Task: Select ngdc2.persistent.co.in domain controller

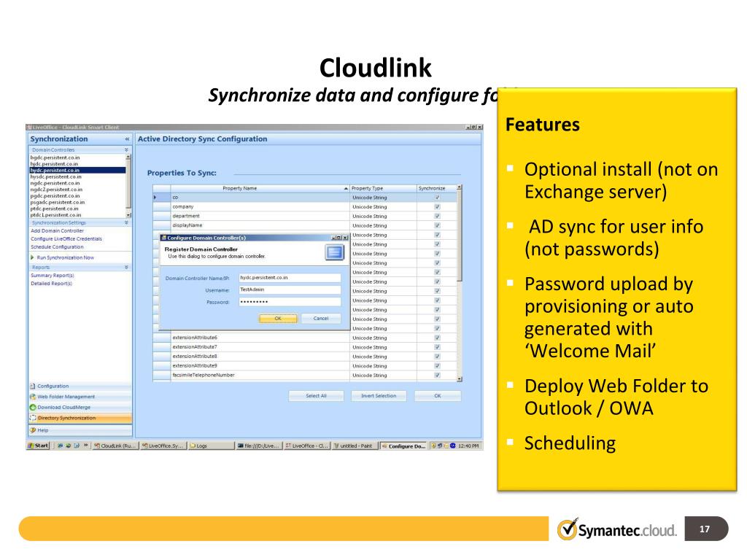Action: (77, 190)
